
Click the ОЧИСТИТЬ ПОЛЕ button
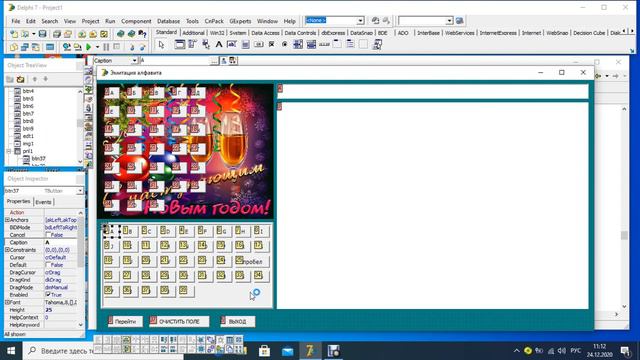coord(179,322)
